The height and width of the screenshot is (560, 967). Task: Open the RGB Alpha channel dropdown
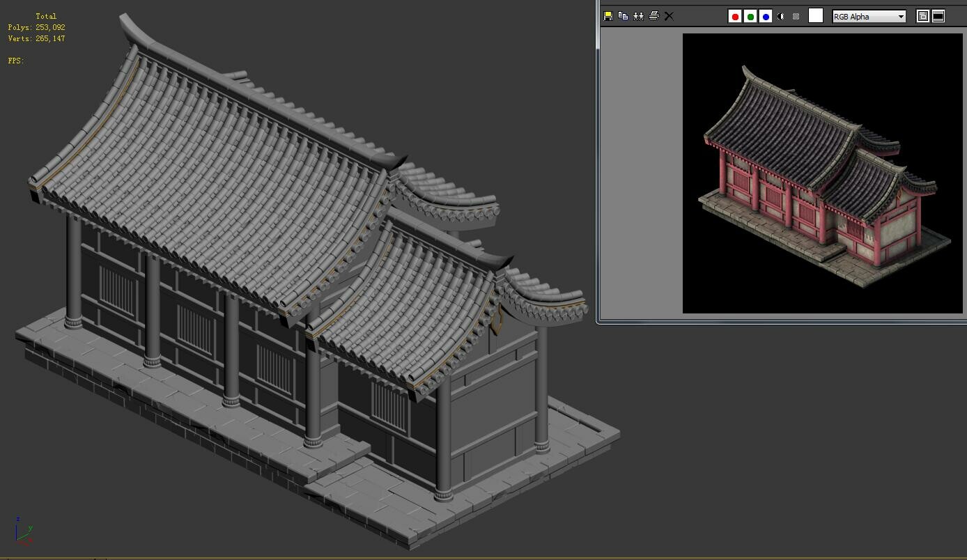(x=869, y=17)
